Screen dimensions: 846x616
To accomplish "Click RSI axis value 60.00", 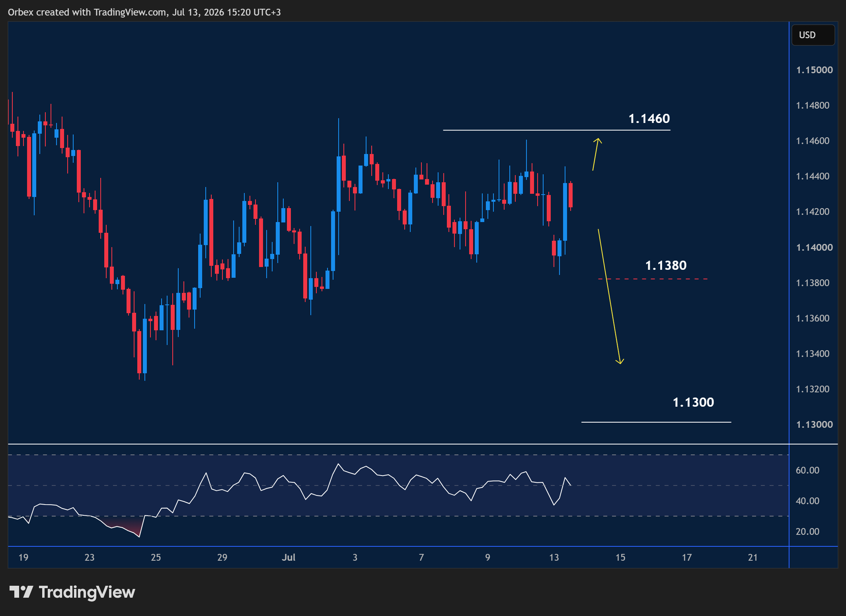I will pyautogui.click(x=807, y=470).
